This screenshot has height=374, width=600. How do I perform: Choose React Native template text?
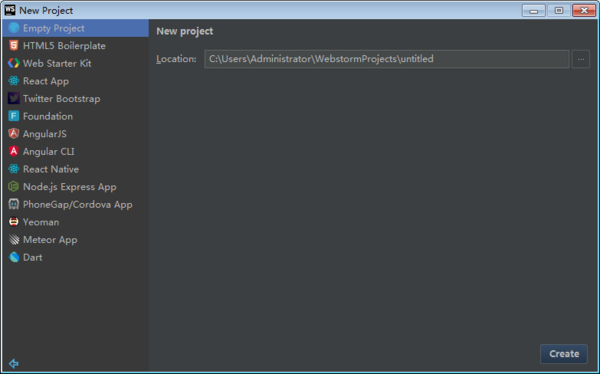pos(51,169)
